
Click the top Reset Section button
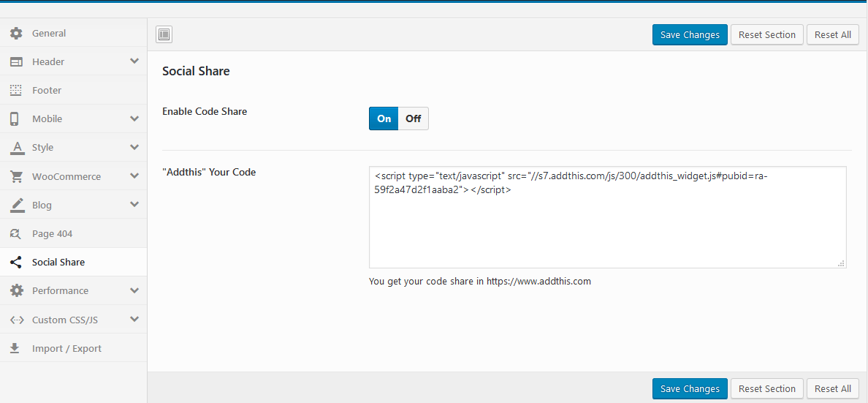[766, 34]
